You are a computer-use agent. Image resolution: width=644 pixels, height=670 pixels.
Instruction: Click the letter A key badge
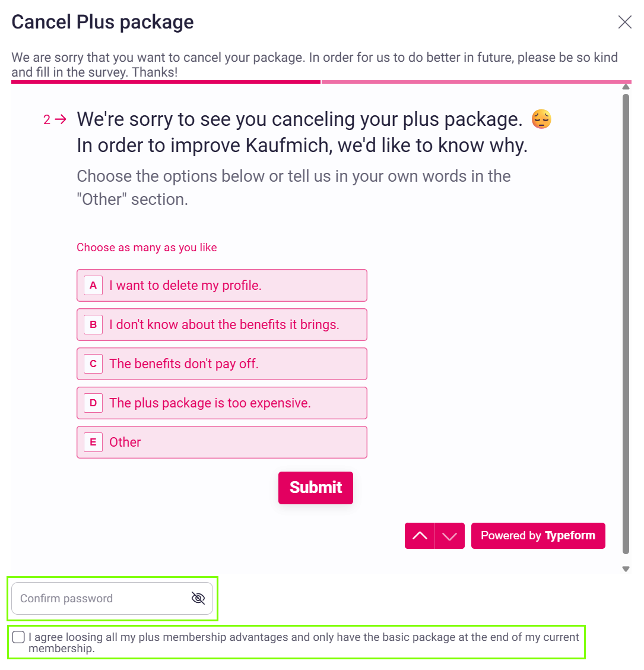click(x=93, y=286)
